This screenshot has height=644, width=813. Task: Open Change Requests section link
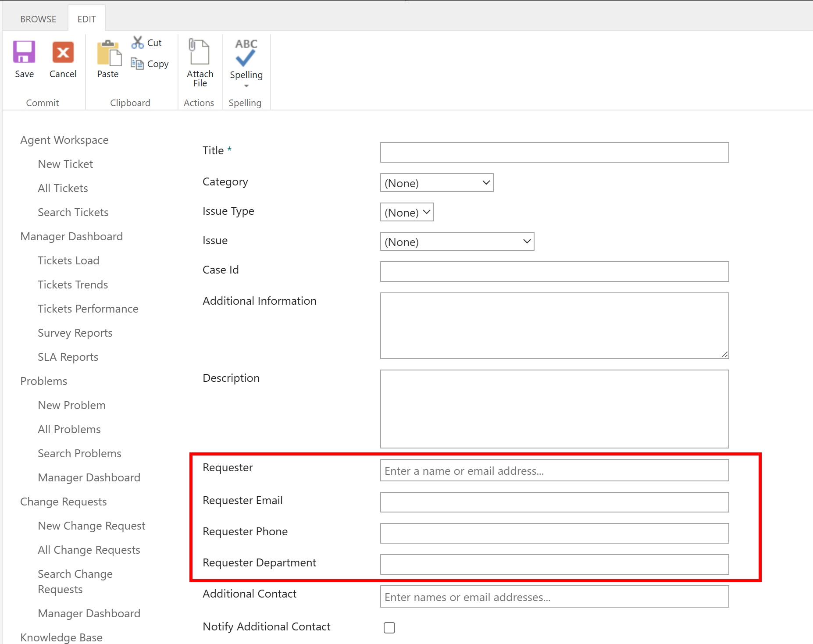point(64,502)
